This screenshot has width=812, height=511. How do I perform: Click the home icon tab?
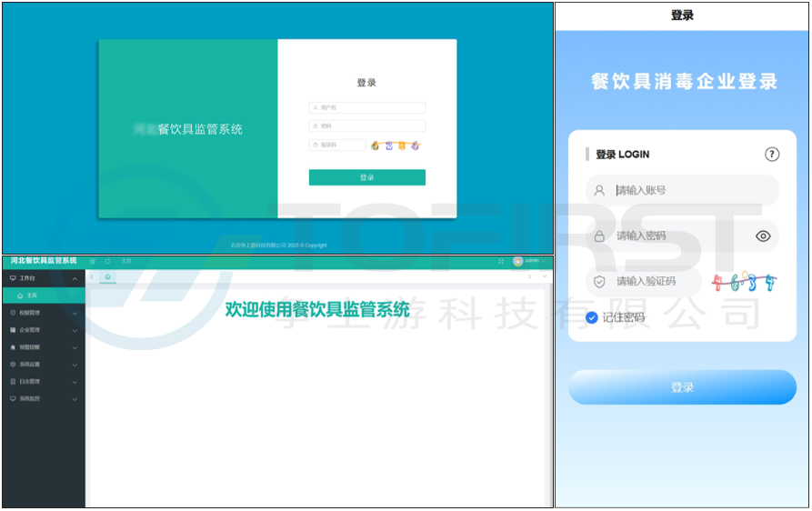108,276
